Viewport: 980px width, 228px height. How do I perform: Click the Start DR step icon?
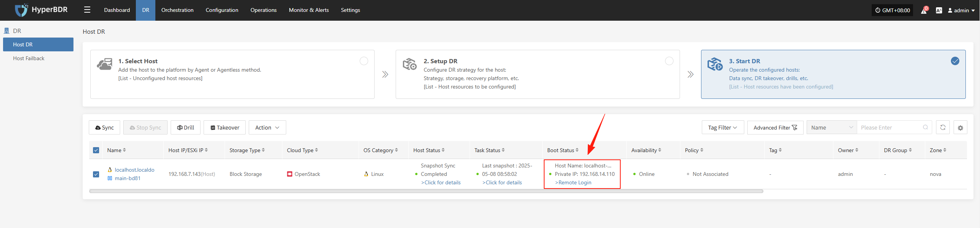coord(715,64)
